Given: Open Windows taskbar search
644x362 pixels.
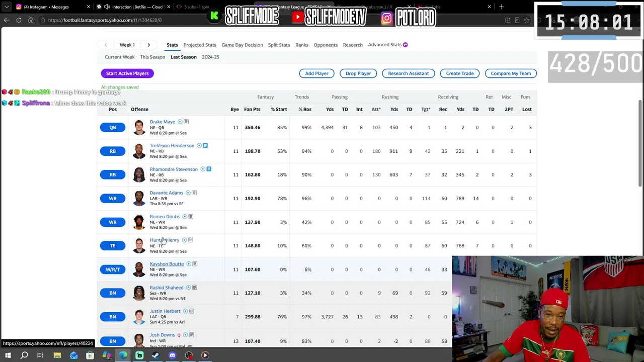Looking at the screenshot, I should tap(24, 355).
